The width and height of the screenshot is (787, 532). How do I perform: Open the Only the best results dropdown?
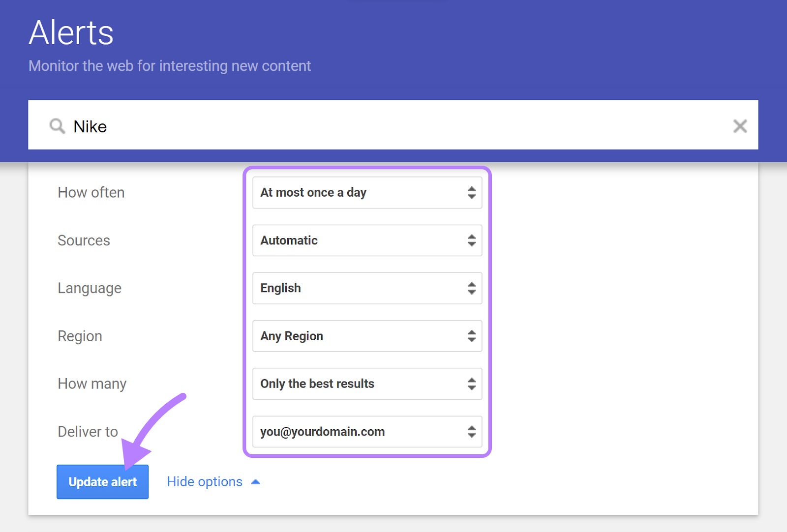point(367,384)
